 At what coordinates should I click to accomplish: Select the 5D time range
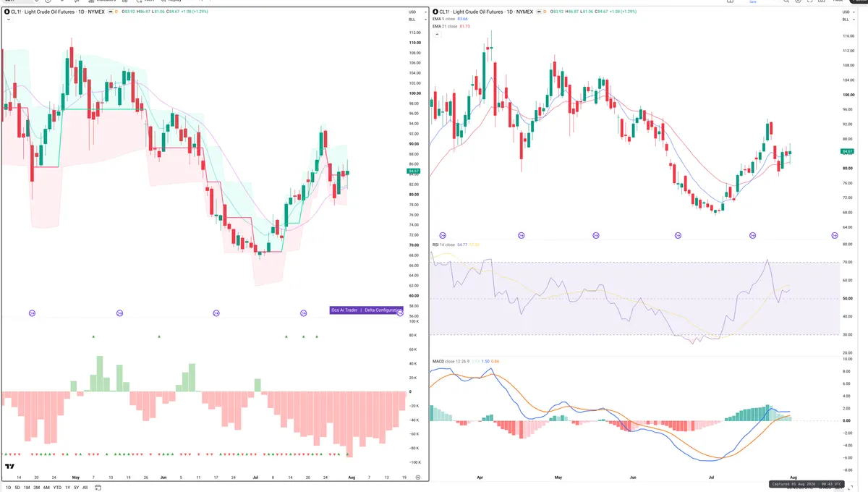17,488
